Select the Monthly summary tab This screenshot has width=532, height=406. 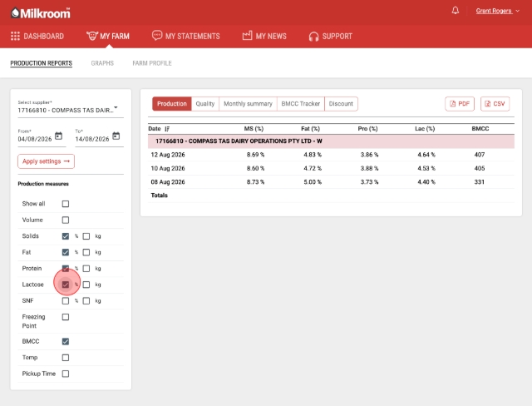coord(248,104)
